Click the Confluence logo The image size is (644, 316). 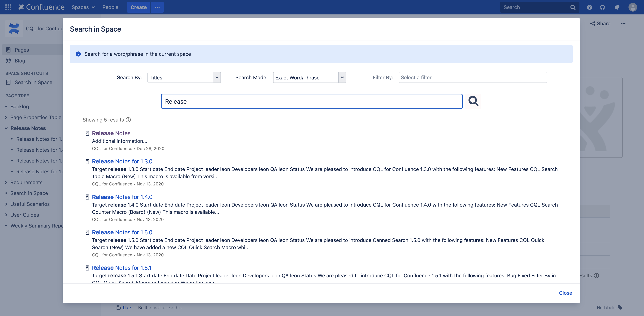(x=41, y=7)
